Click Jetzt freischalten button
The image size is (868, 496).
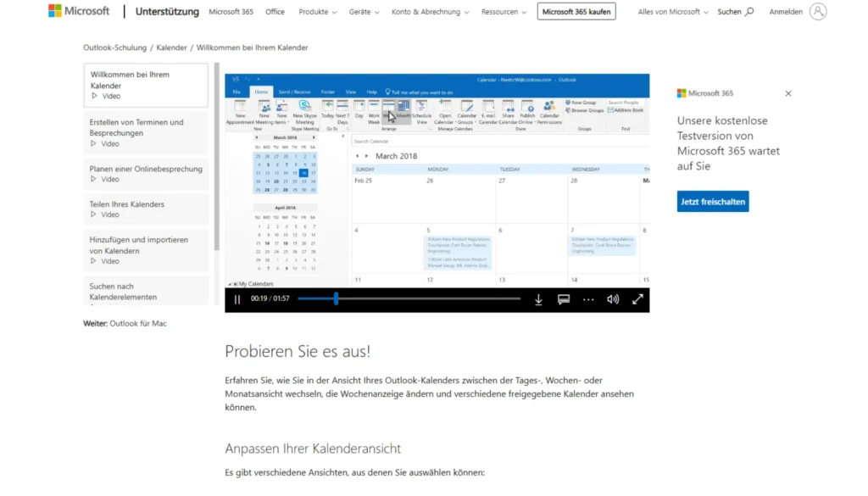pyautogui.click(x=713, y=202)
